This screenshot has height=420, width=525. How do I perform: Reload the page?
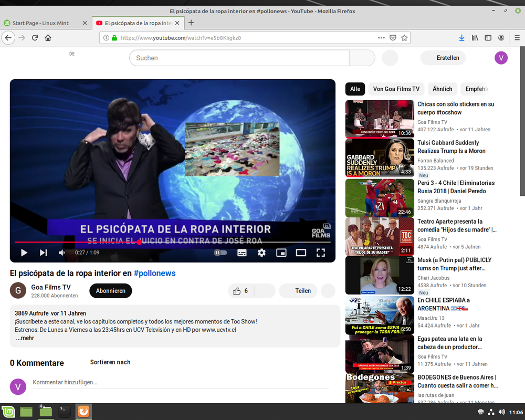[x=35, y=38]
